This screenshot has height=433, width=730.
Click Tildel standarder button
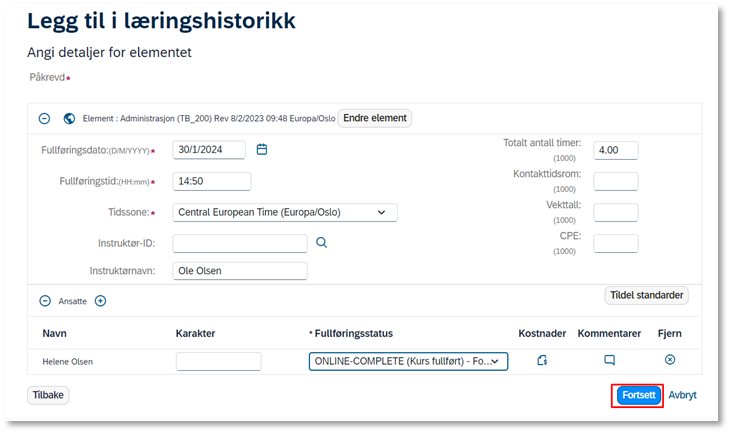(x=647, y=295)
